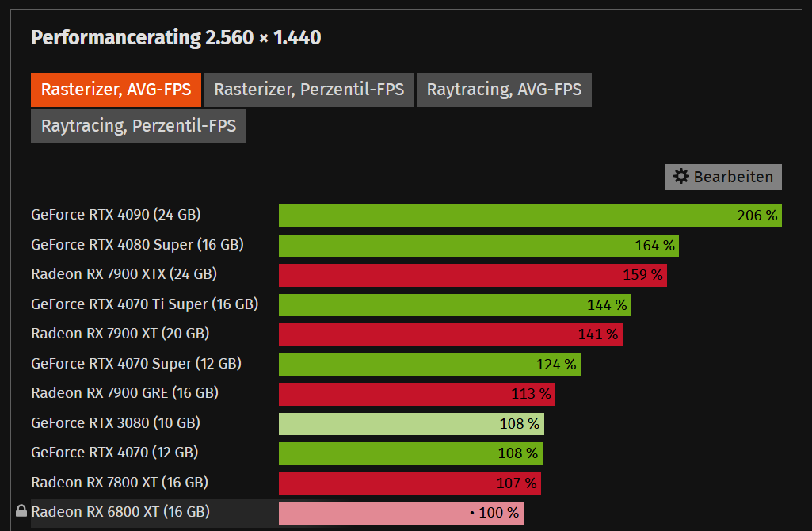Click the lock icon beside Radeon RX 6800 XT
812x531 pixels.
coord(21,511)
